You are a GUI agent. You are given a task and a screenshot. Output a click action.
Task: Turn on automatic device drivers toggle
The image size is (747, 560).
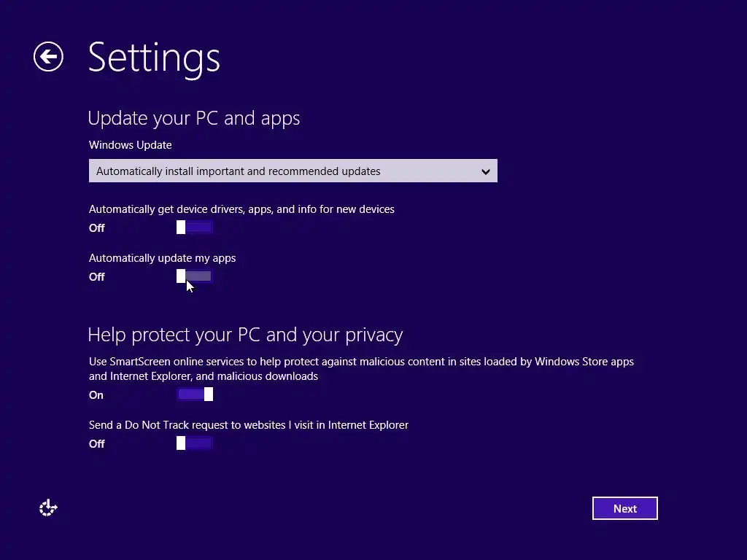[x=194, y=227]
